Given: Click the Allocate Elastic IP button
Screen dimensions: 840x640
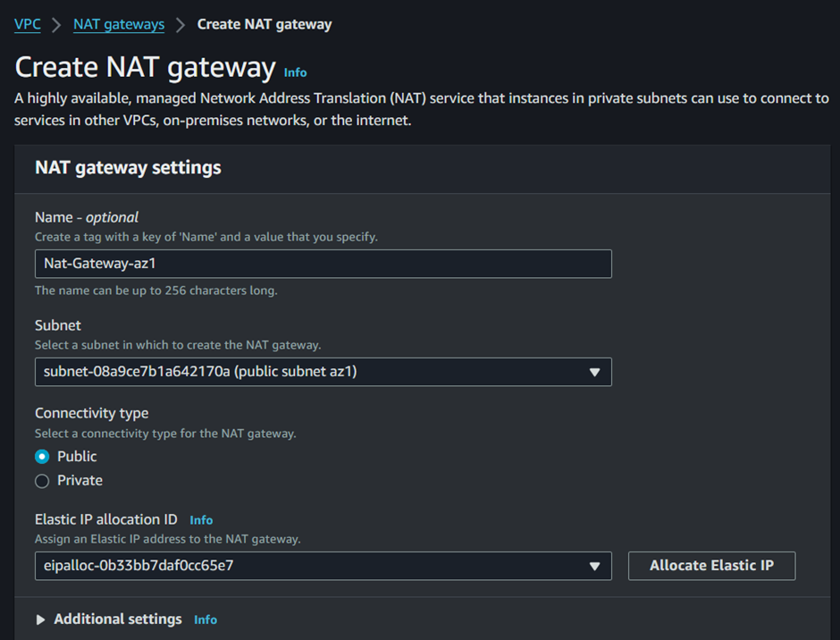Looking at the screenshot, I should point(711,566).
